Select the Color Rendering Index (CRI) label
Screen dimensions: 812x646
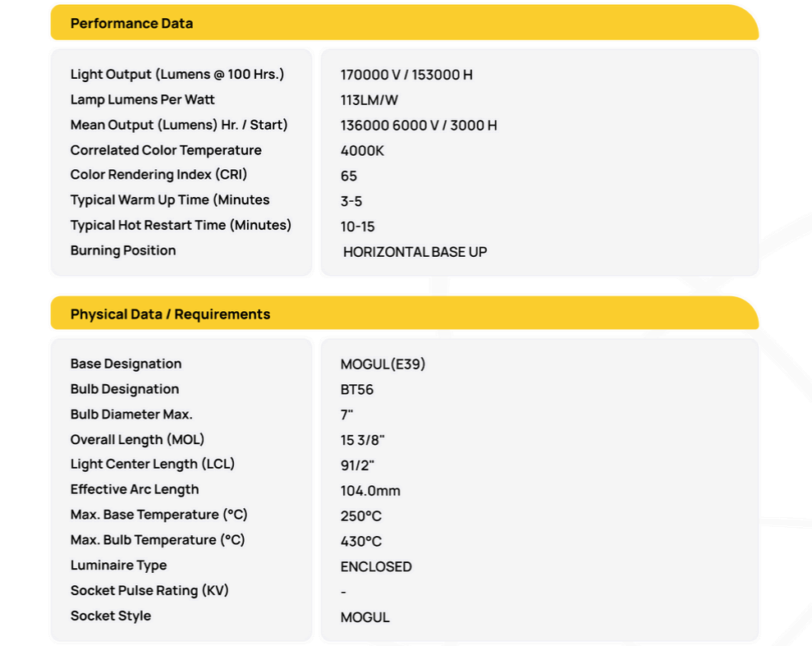(x=158, y=175)
